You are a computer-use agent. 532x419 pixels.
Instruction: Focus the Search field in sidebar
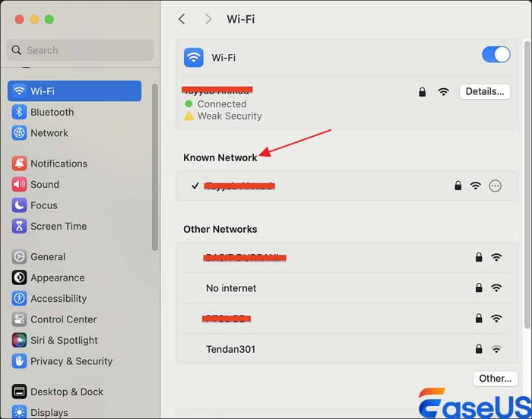pos(80,50)
